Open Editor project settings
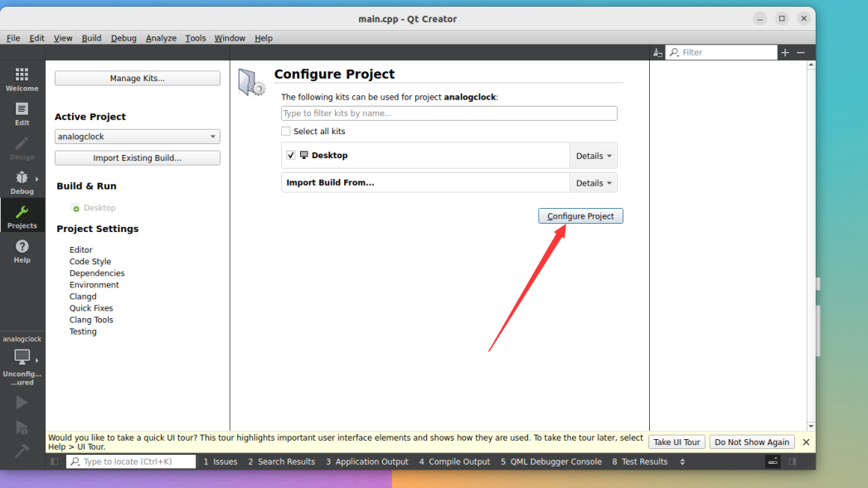This screenshot has width=868, height=488. pos(80,250)
